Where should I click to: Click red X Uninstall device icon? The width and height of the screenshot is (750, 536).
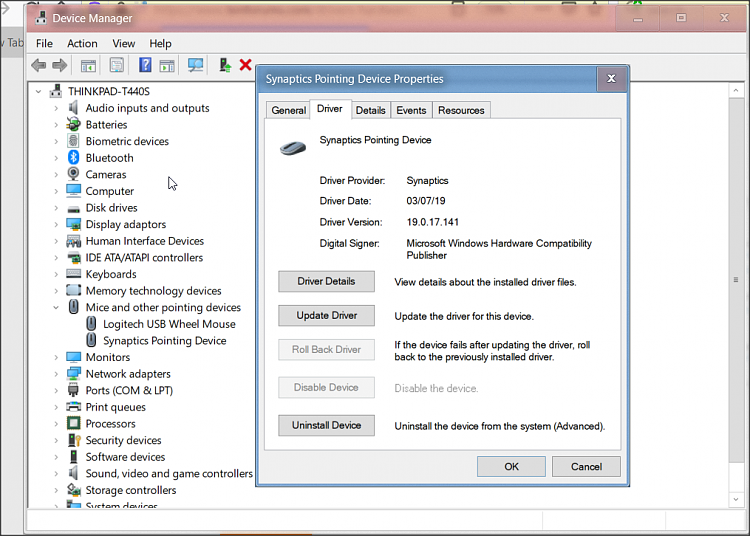(245, 65)
